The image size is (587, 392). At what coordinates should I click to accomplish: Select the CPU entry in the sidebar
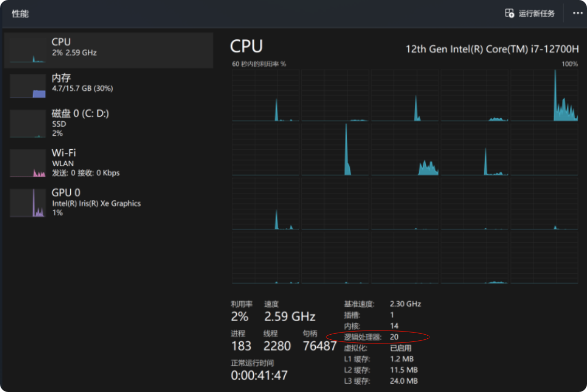109,50
